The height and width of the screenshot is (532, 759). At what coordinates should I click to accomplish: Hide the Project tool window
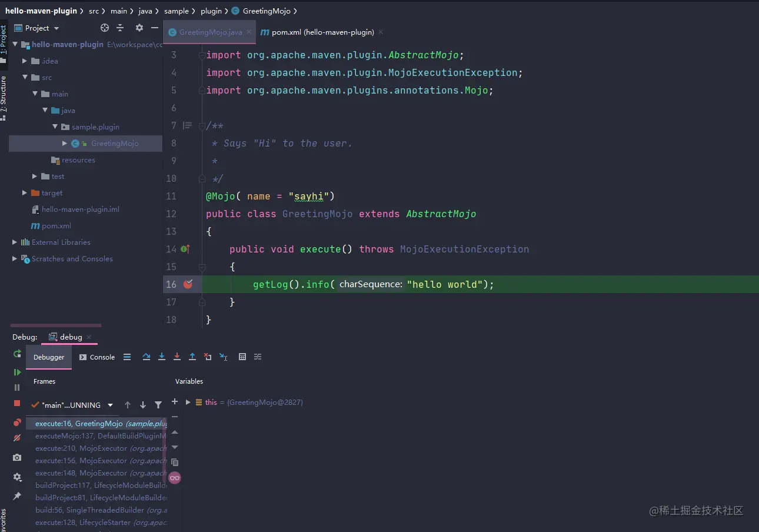click(155, 28)
